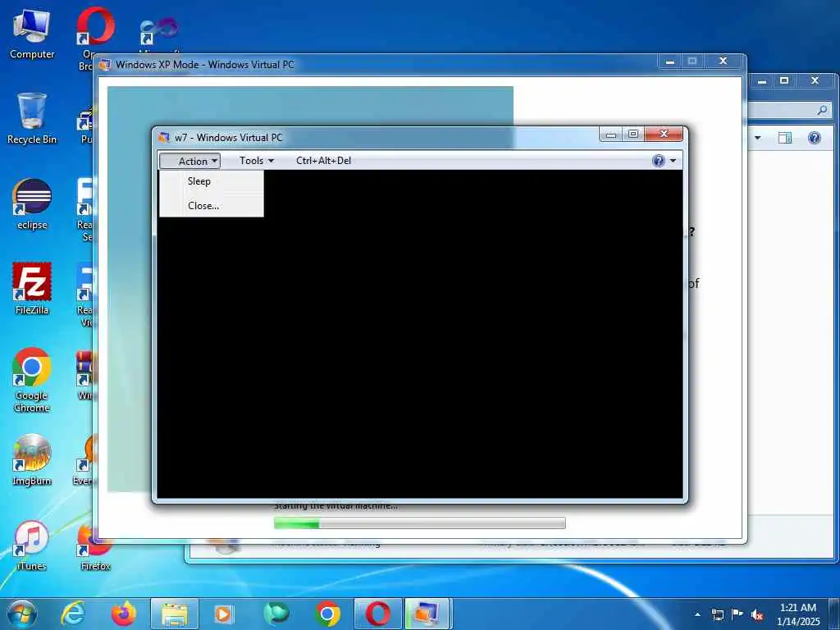The height and width of the screenshot is (630, 840).
Task: Open Chrome from taskbar
Action: (x=328, y=614)
